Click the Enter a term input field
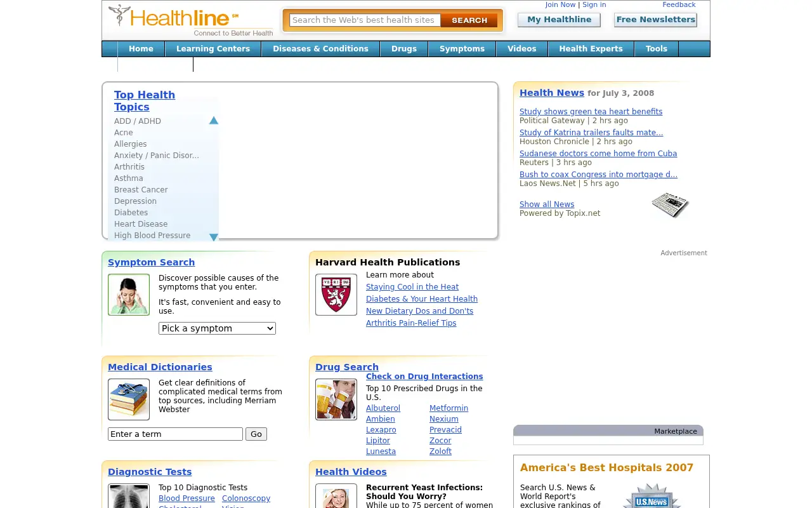The width and height of the screenshot is (812, 508). pos(175,434)
